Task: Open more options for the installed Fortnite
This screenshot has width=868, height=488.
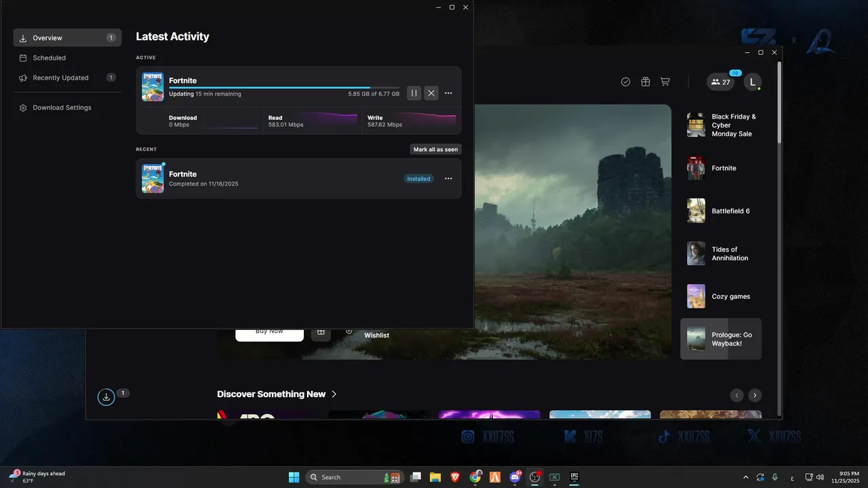Action: coord(448,179)
